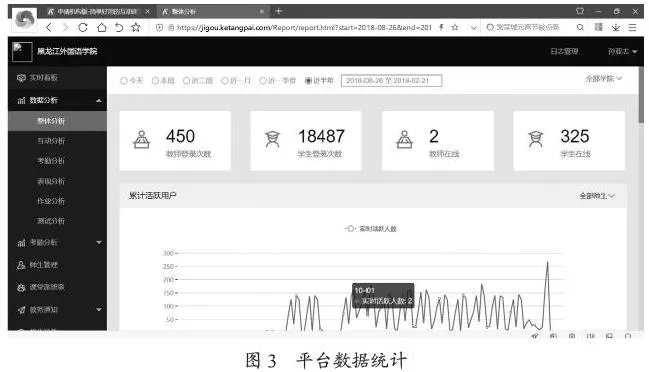Select the 近一月 radio button
Image resolution: width=649 pixels, height=372 pixels.
pos(224,81)
